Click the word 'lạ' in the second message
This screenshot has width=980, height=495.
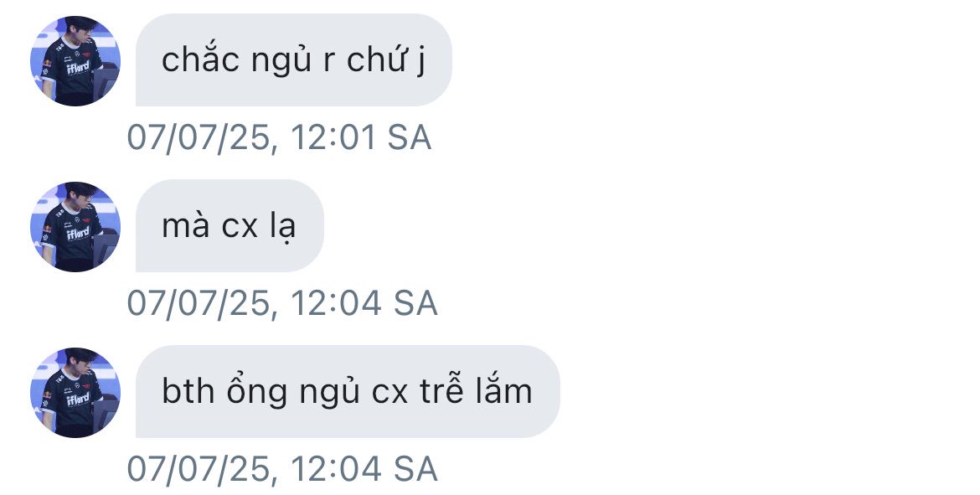coord(282,227)
